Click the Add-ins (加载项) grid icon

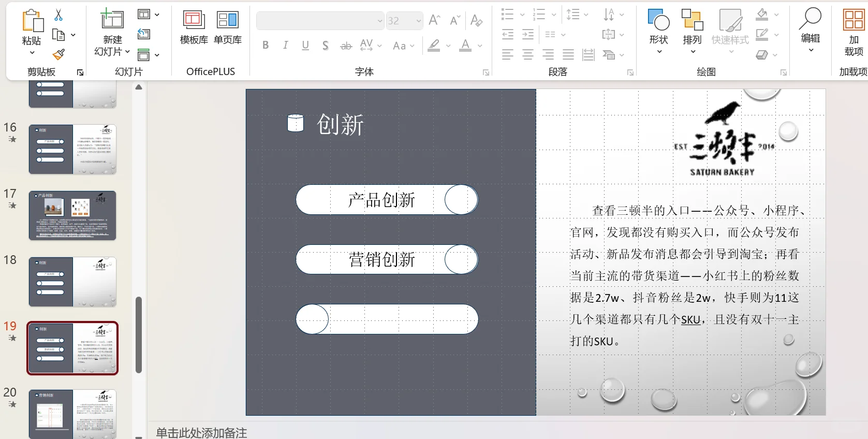click(x=854, y=20)
